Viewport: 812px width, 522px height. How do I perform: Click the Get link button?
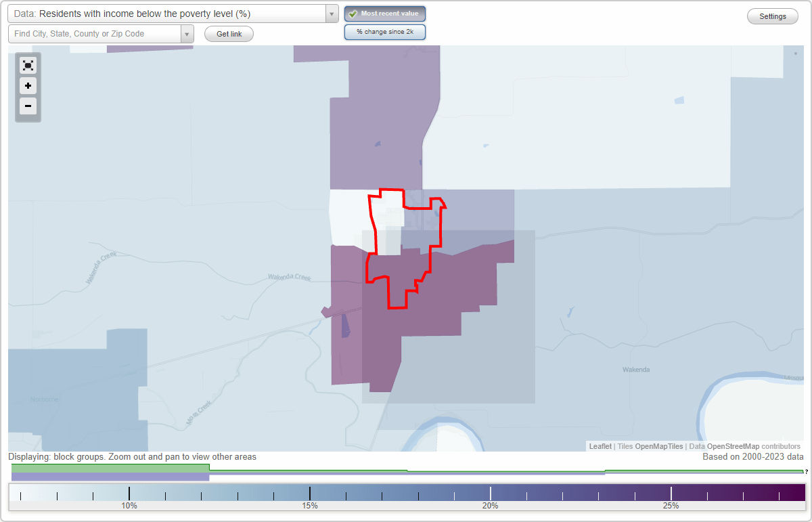(x=228, y=33)
